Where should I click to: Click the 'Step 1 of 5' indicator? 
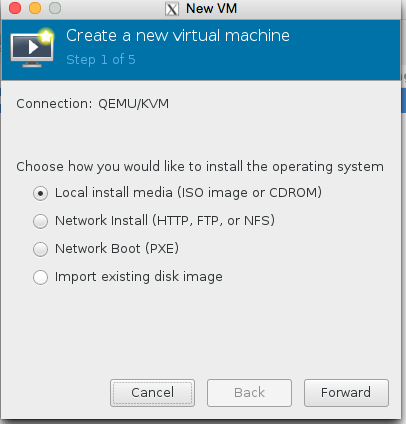pos(101,60)
